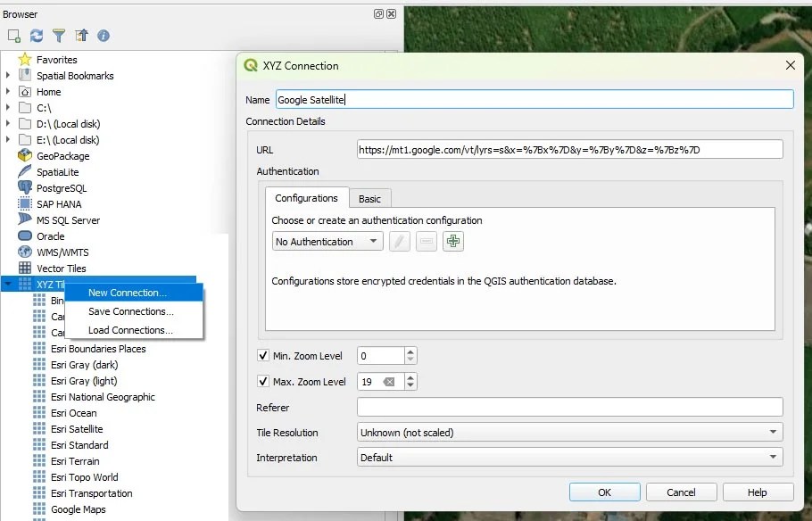Float the Browser panel
The image size is (812, 521).
378,14
